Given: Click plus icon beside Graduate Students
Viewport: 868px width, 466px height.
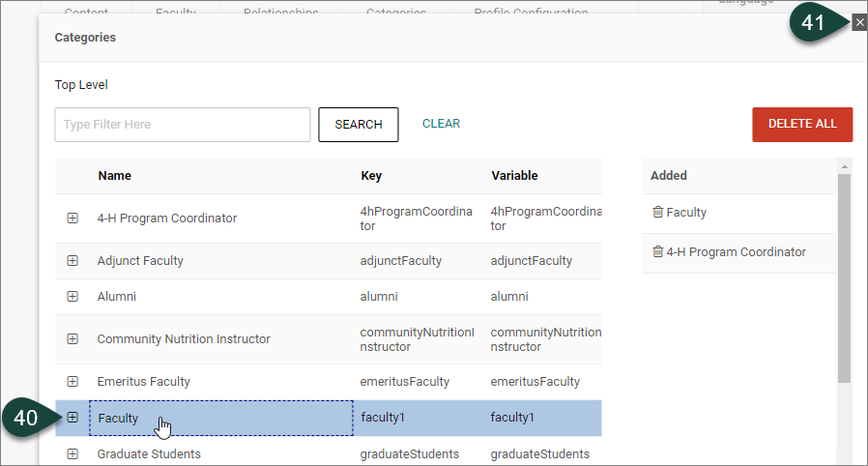Looking at the screenshot, I should click(72, 453).
